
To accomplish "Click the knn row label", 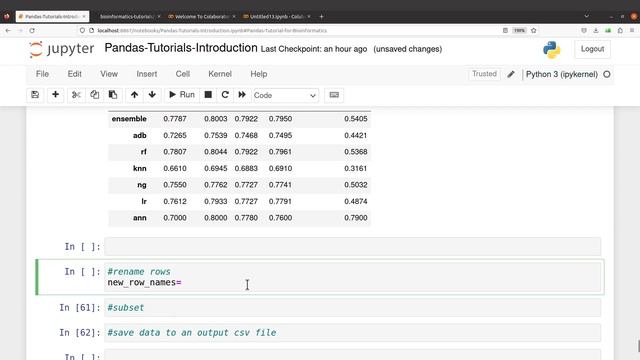I will [x=140, y=168].
